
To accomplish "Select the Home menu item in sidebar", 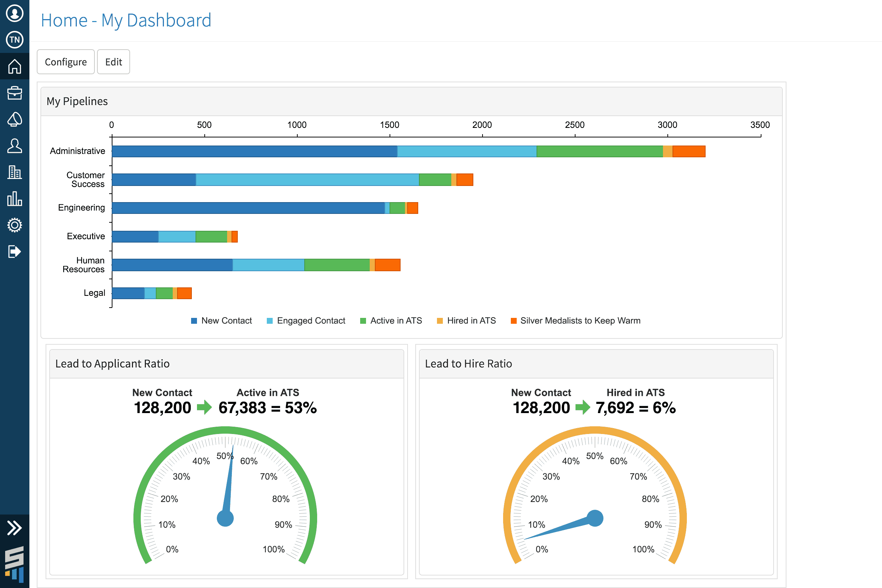I will (14, 67).
